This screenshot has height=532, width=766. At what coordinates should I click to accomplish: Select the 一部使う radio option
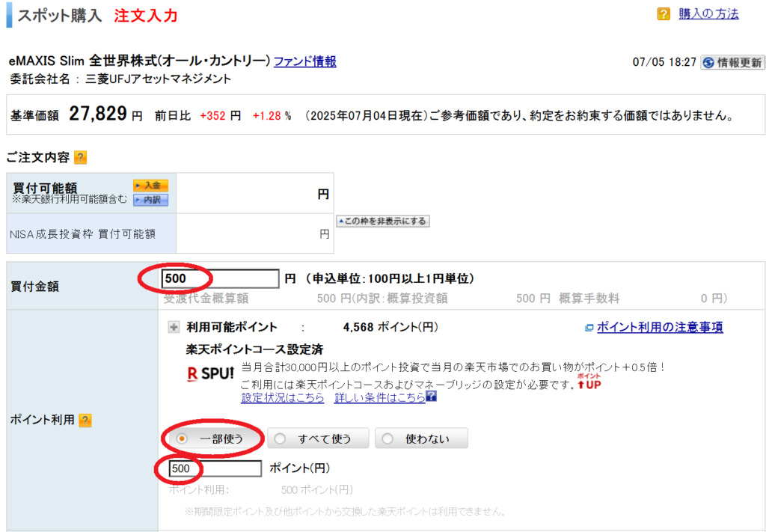(x=213, y=438)
